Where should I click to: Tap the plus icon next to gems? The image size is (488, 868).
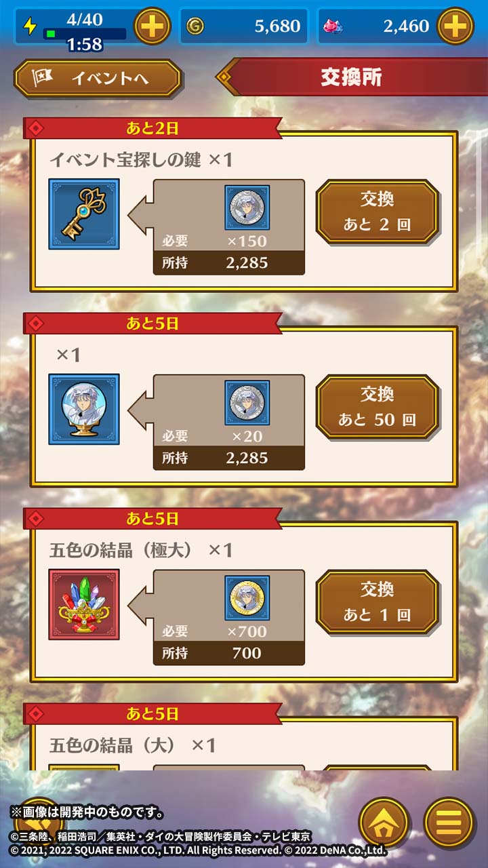tap(455, 26)
